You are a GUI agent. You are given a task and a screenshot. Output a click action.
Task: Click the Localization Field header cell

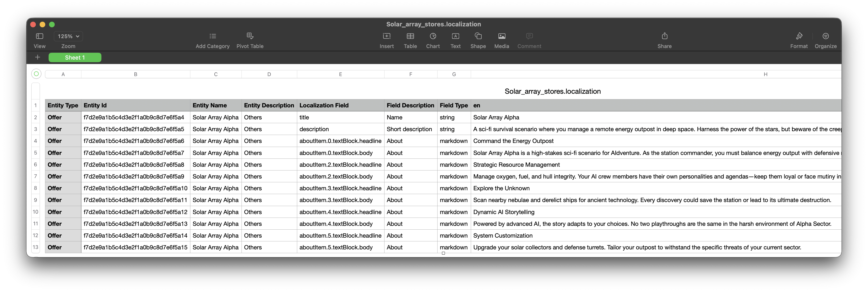(x=340, y=105)
